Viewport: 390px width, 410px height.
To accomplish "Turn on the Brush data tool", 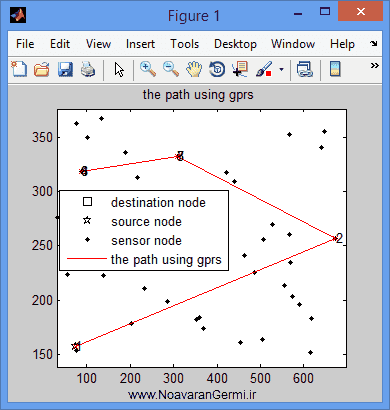I will (264, 69).
